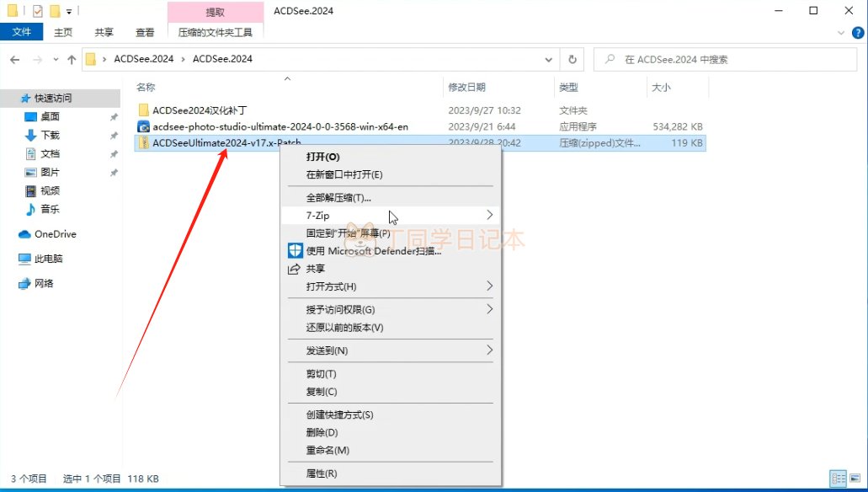Unpin 下载 using its pin icon
This screenshot has height=492, width=868.
click(114, 136)
